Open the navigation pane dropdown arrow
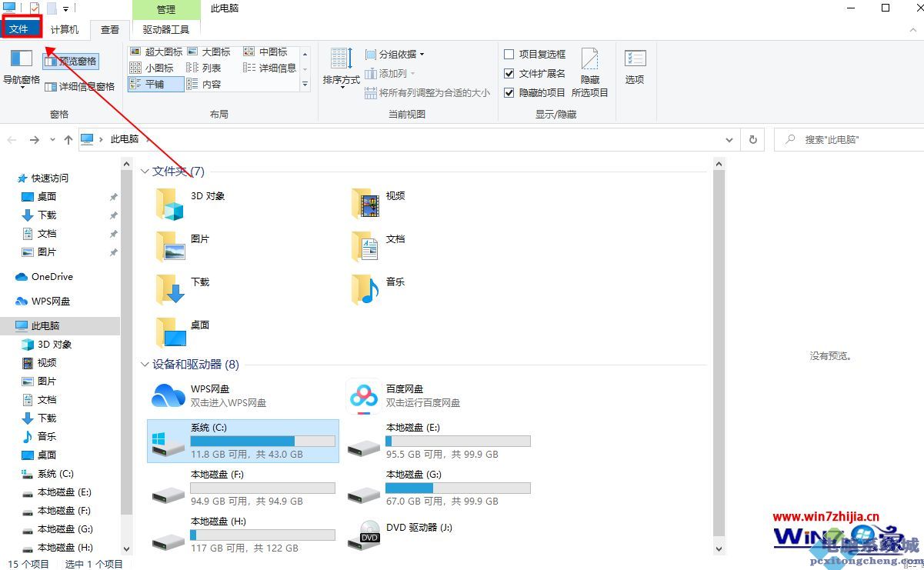 (x=22, y=86)
